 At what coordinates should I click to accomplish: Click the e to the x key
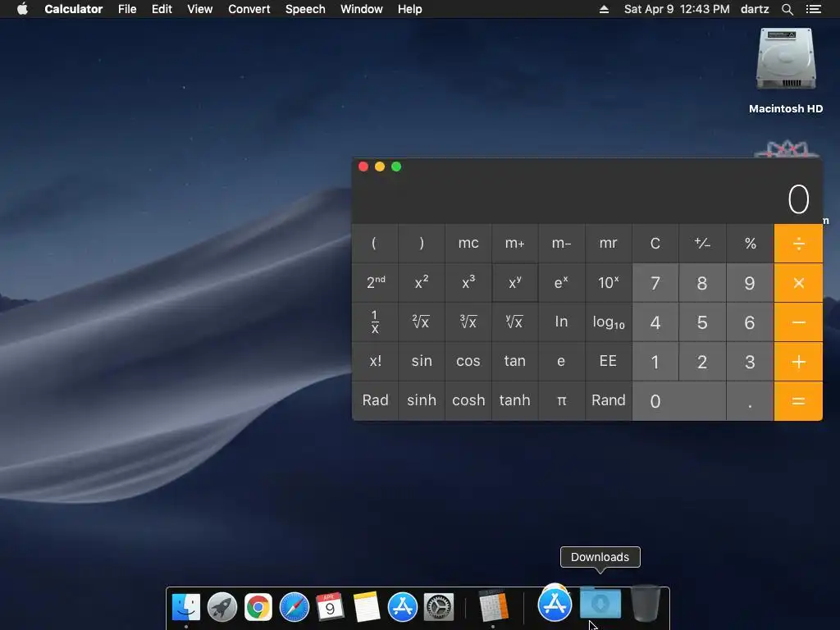pyautogui.click(x=561, y=282)
